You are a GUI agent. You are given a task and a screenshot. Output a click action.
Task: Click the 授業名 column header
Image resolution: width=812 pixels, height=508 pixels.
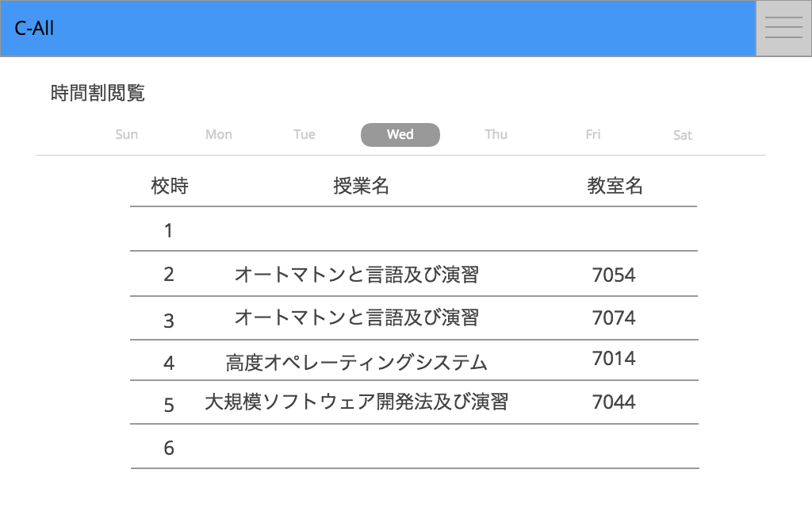362,187
